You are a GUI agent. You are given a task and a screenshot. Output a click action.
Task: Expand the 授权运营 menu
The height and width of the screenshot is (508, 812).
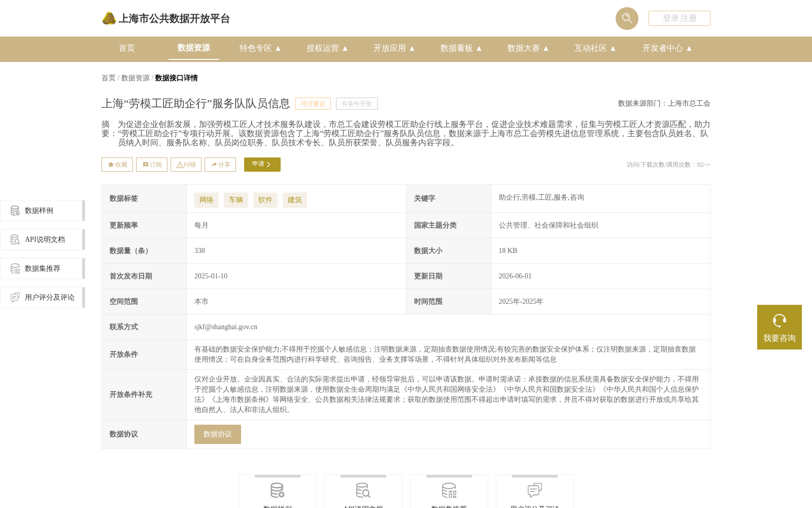327,48
